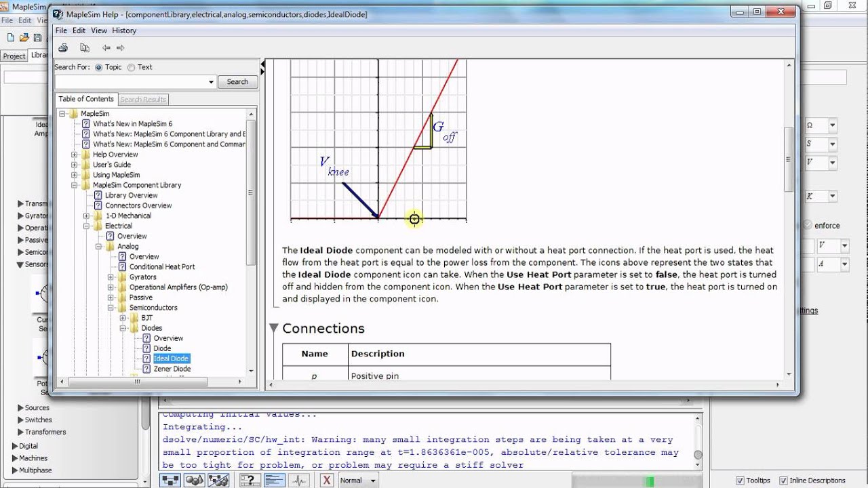Open Diodes Overview help topic
This screenshot has width=868, height=488.
pyautogui.click(x=168, y=338)
